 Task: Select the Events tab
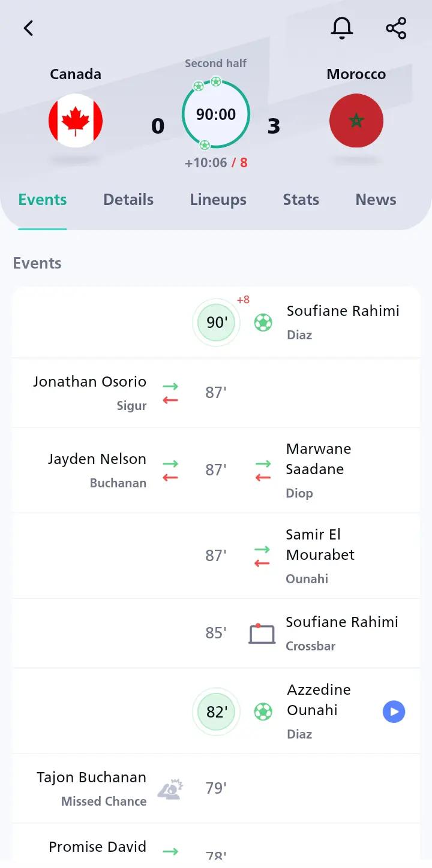click(43, 200)
